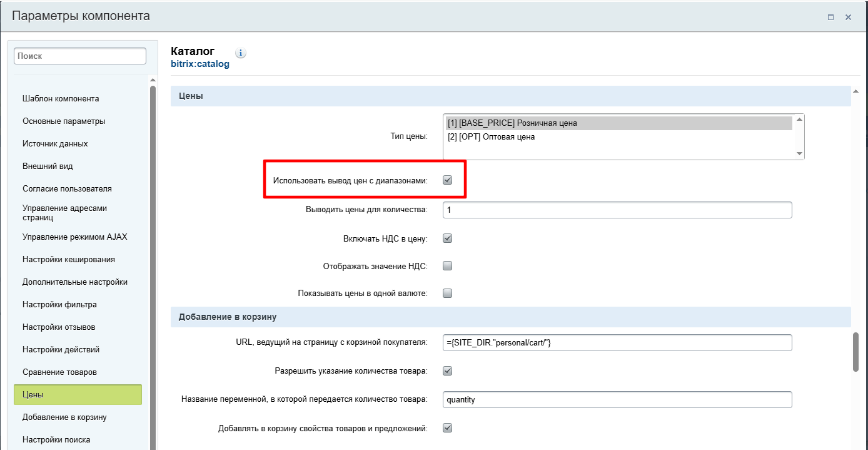Click the Поиск search field
Image resolution: width=868 pixels, height=450 pixels.
click(80, 56)
